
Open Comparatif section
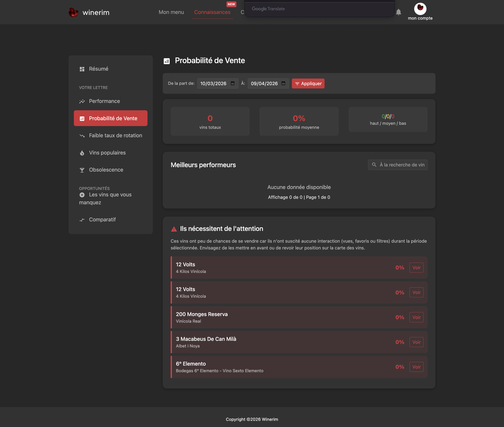pos(111,219)
